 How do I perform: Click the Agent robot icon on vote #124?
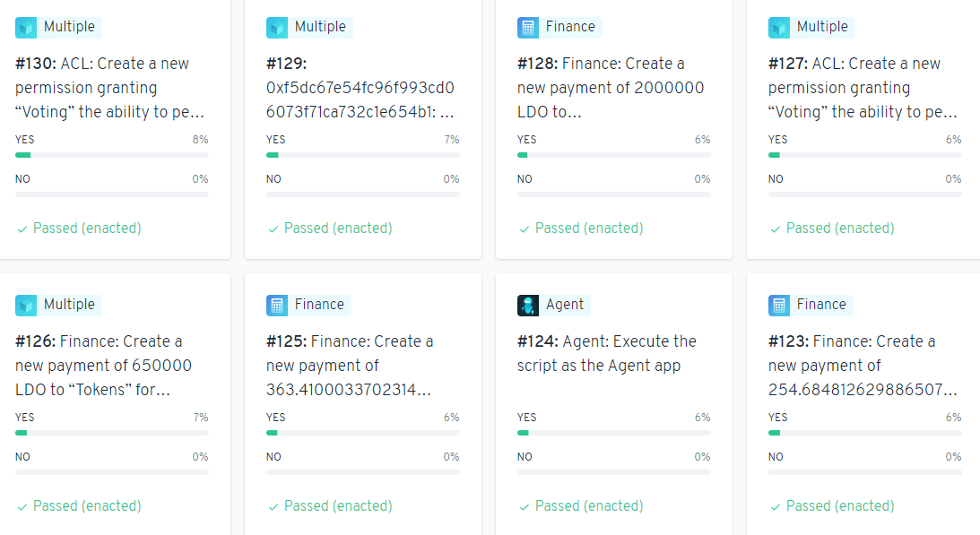click(528, 306)
